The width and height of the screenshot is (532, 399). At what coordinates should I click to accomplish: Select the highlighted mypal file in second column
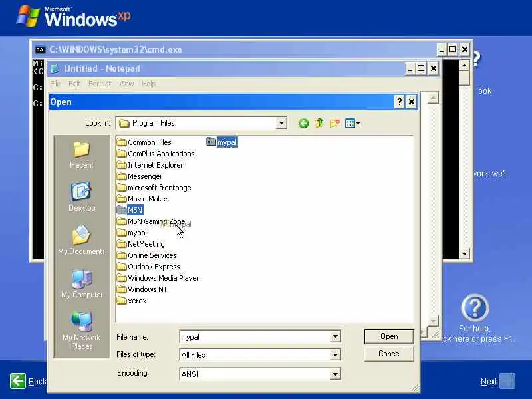[x=222, y=142]
